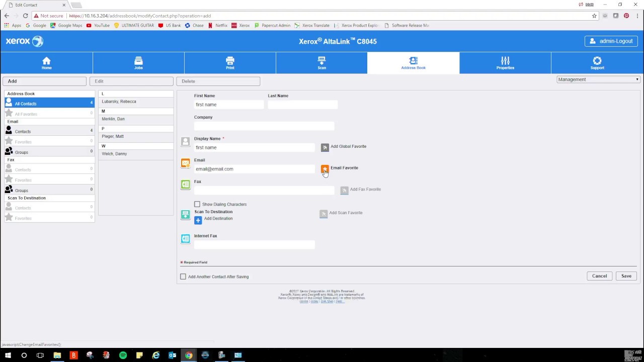Click the Display Name input field

pos(255,147)
